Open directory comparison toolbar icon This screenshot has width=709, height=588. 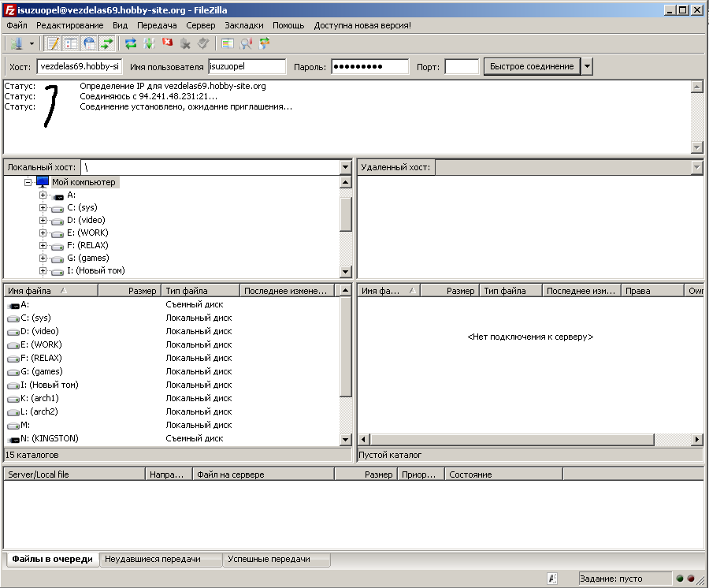(x=228, y=43)
